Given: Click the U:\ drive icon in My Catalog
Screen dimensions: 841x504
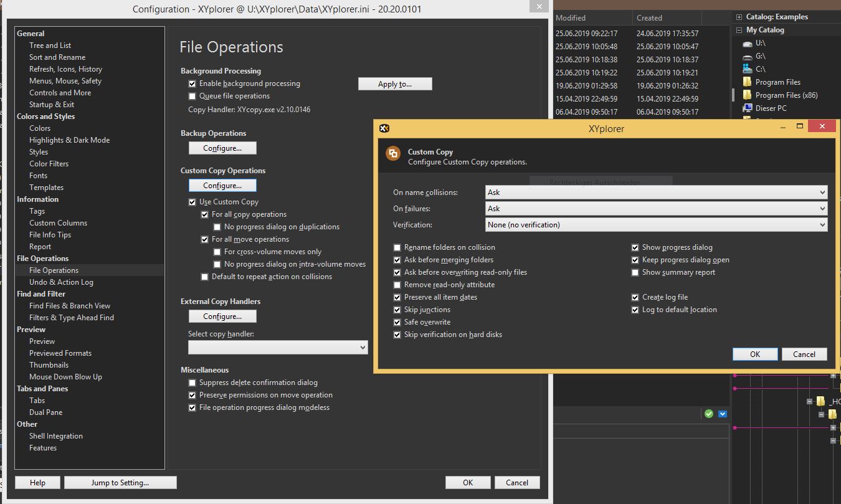Looking at the screenshot, I should click(748, 43).
